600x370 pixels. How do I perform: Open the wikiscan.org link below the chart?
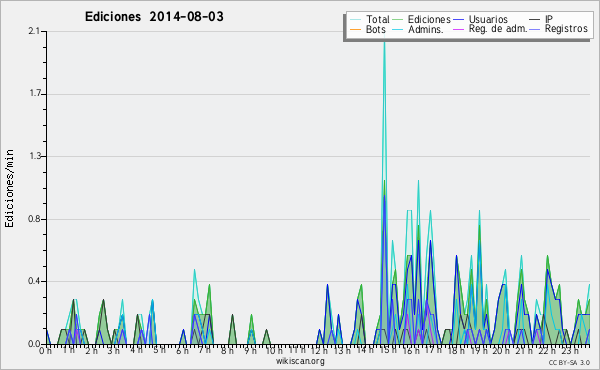[300, 361]
